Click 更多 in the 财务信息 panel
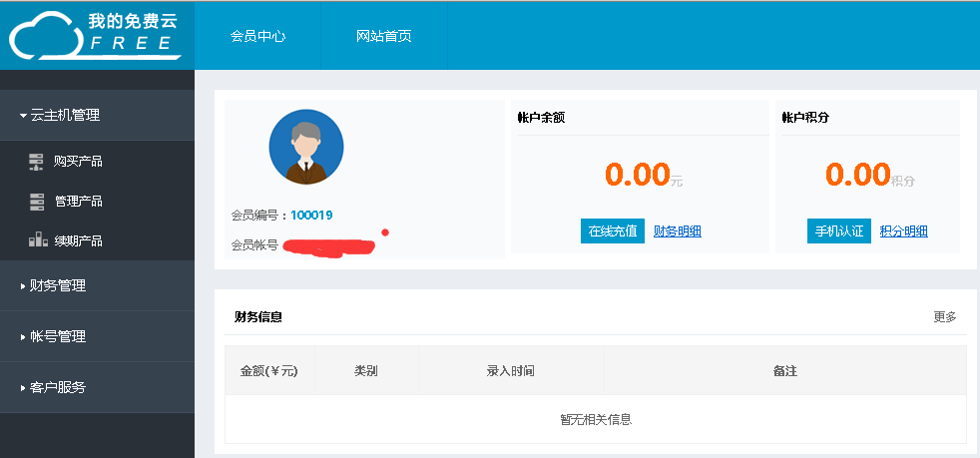 [945, 316]
